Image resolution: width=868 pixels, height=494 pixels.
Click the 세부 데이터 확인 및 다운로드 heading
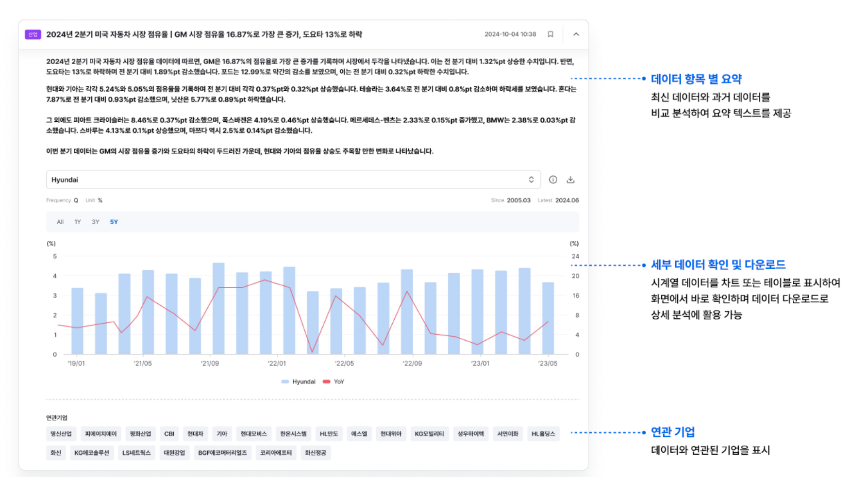(718, 264)
